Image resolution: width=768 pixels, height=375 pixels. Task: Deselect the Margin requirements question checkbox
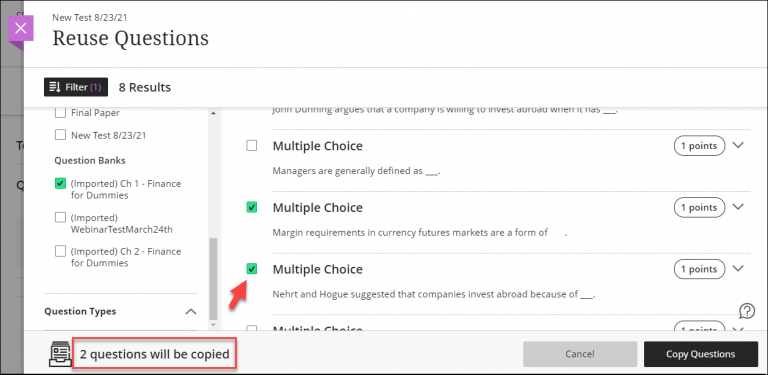click(x=251, y=208)
